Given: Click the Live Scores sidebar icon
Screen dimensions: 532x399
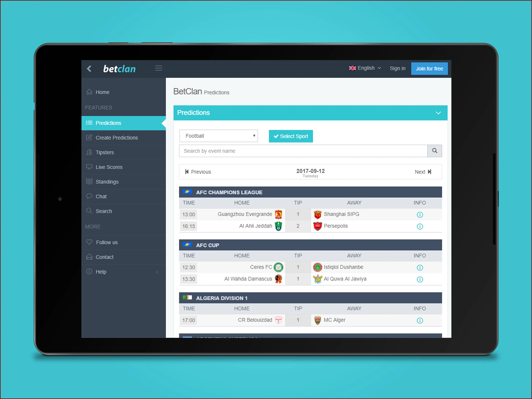Looking at the screenshot, I should (89, 166).
